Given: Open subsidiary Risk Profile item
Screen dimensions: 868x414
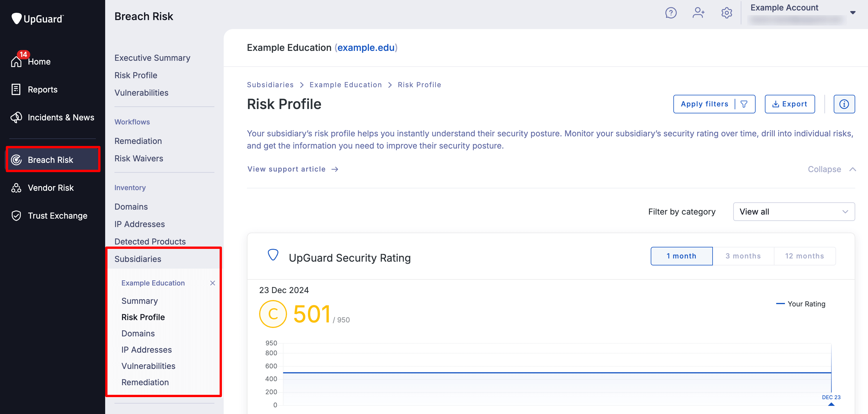Looking at the screenshot, I should pos(143,317).
